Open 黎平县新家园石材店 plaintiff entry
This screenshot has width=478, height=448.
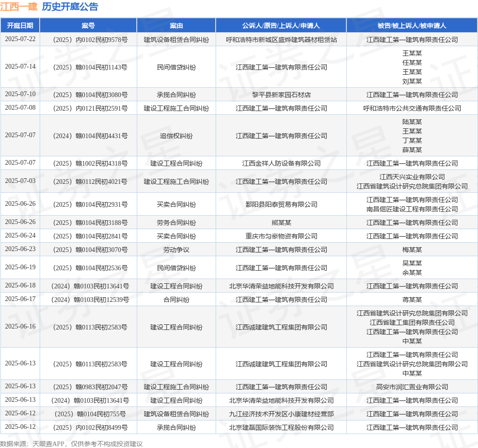281,95
